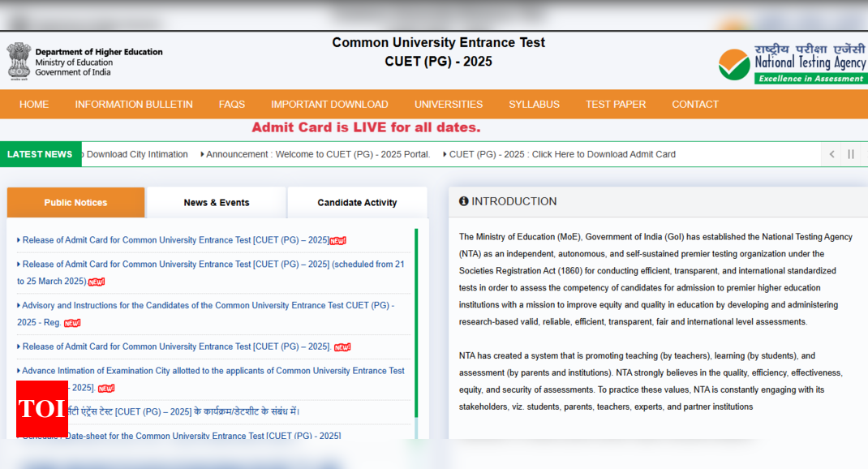
Task: Open Advisory and Instructions for Candidates notice
Action: pos(205,313)
